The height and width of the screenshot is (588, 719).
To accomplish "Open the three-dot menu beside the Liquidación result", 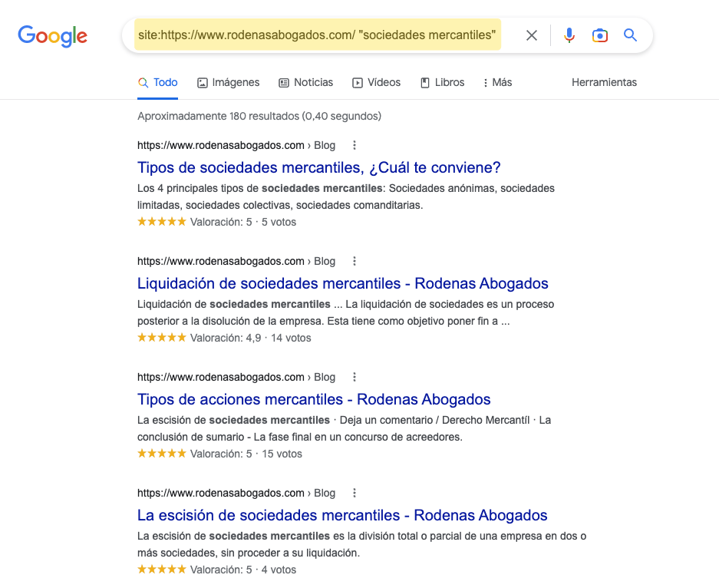I will coord(354,261).
